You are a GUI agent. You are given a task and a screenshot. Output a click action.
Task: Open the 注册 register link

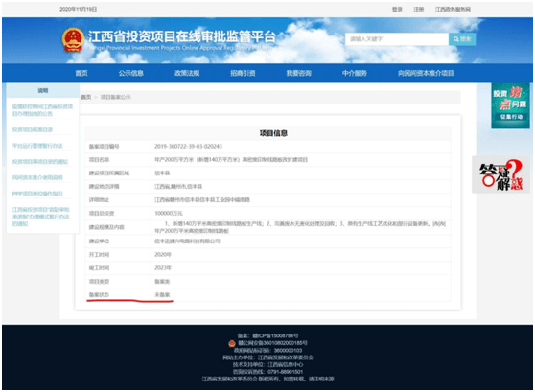tap(419, 10)
